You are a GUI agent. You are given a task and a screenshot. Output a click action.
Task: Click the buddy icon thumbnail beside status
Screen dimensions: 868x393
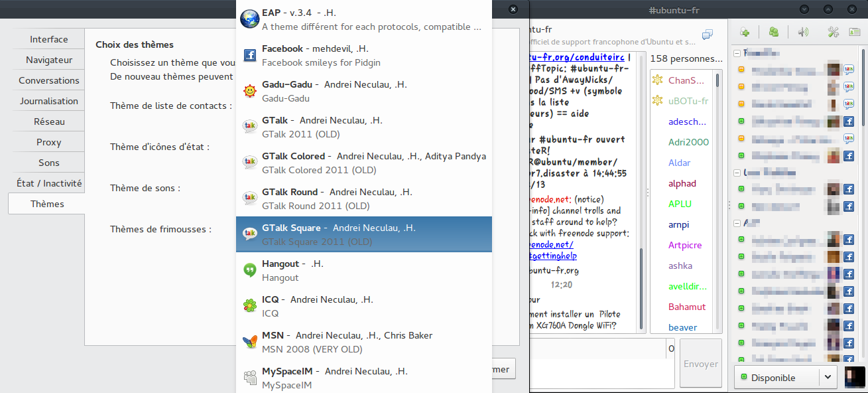pos(855,377)
